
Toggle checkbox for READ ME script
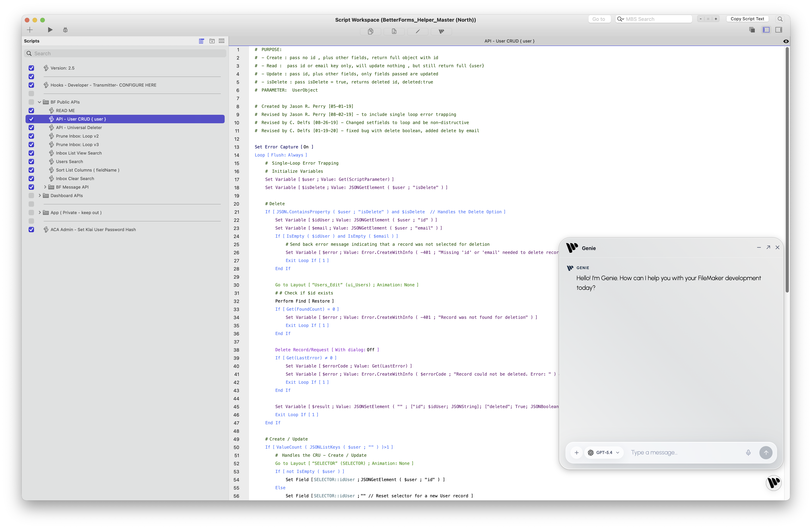[31, 111]
